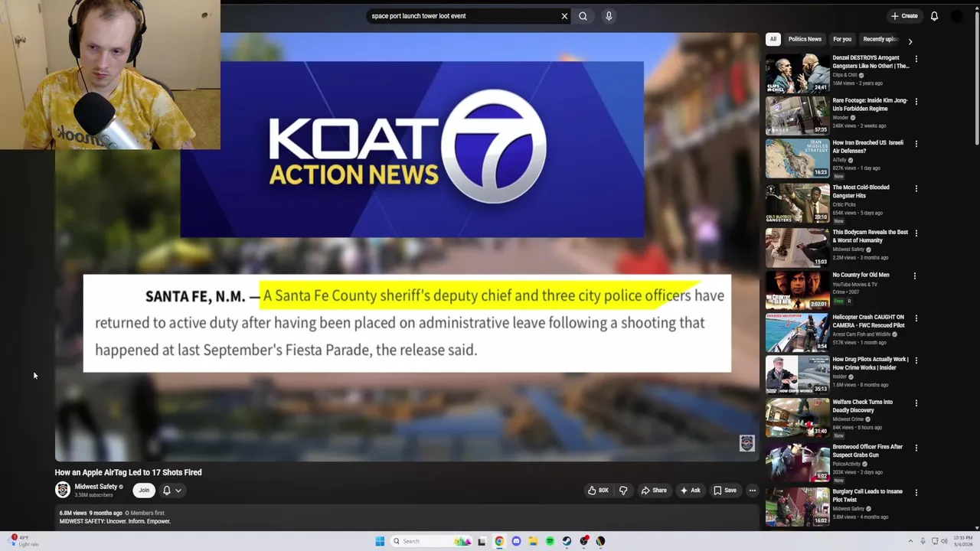980x551 pixels.
Task: Join the Midwest Safety channel membership
Action: pos(144,491)
